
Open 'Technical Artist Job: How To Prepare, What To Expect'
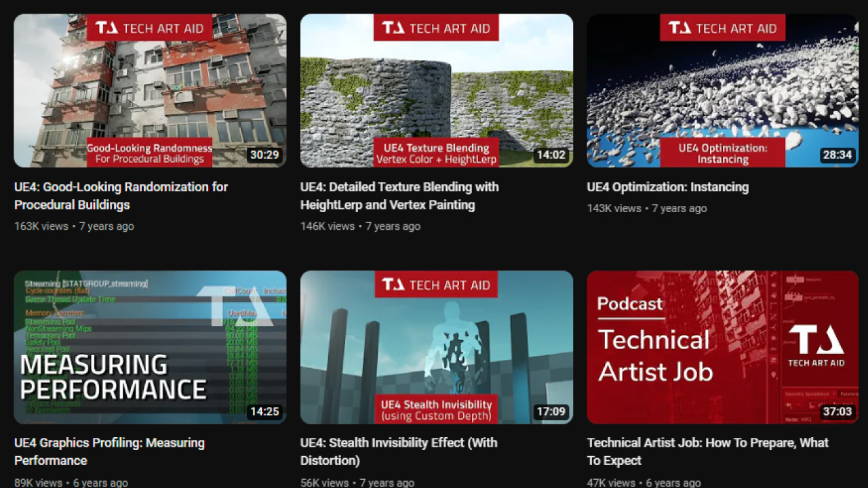tap(707, 451)
